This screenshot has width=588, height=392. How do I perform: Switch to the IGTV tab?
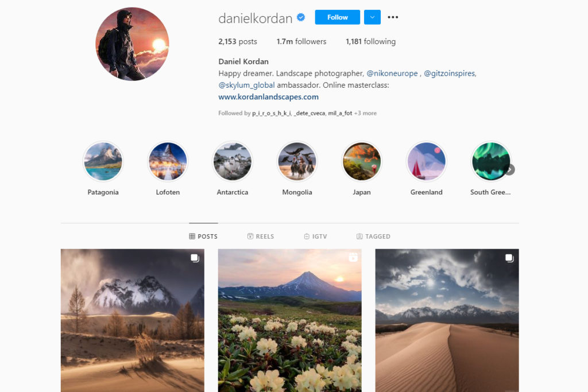tap(315, 236)
